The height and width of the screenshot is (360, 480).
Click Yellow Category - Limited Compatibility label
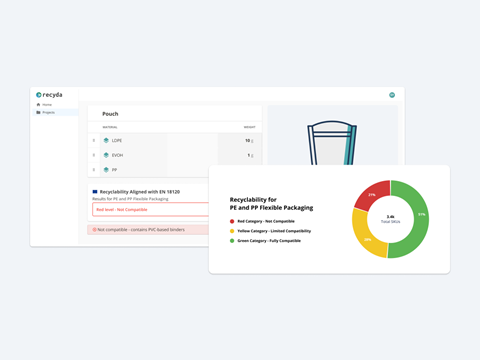274,231
